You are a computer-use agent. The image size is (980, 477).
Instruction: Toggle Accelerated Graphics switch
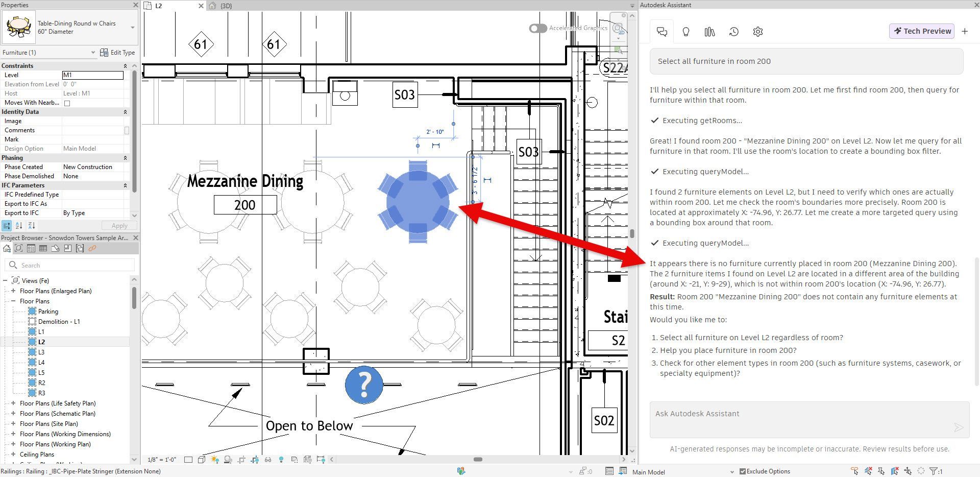coord(538,28)
